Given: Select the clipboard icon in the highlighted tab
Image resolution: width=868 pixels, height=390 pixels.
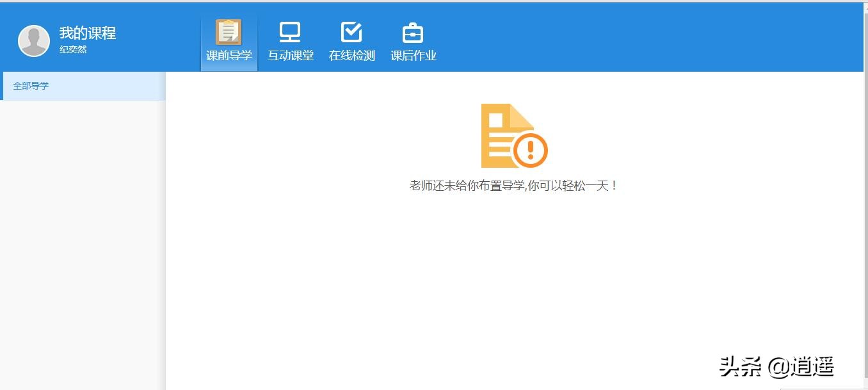Looking at the screenshot, I should pyautogui.click(x=229, y=31).
